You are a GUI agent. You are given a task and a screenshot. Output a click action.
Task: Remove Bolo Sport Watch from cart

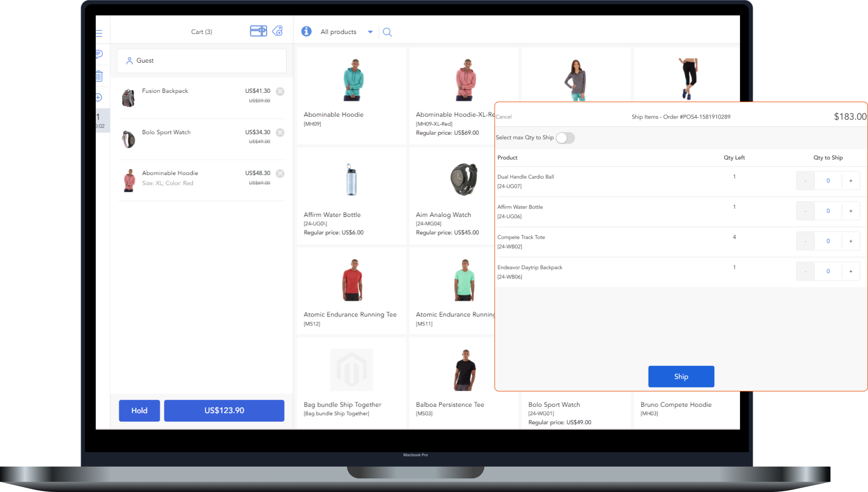pos(280,132)
